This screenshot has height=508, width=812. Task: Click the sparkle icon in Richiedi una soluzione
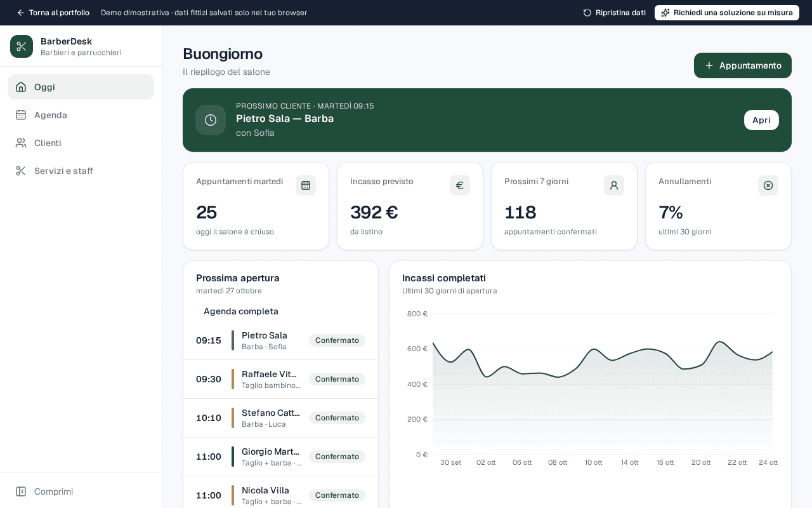[665, 13]
